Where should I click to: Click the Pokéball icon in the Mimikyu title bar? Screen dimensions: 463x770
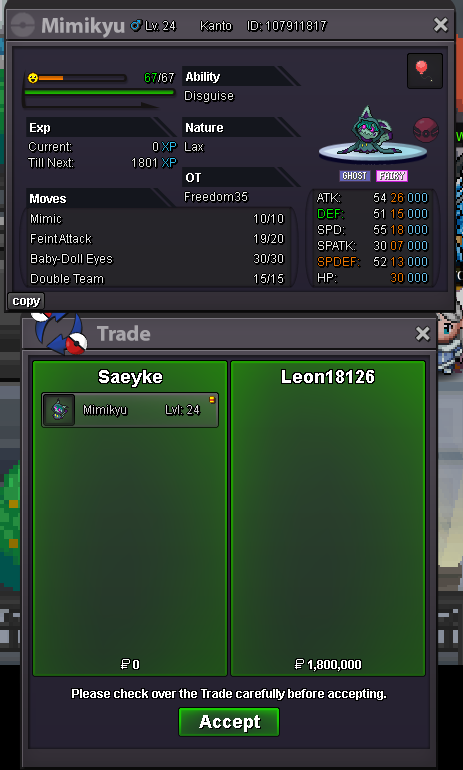[23, 25]
